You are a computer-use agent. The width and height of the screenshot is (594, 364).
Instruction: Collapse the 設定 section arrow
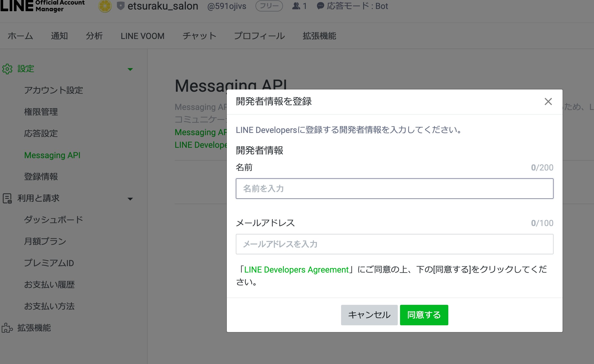coord(130,69)
